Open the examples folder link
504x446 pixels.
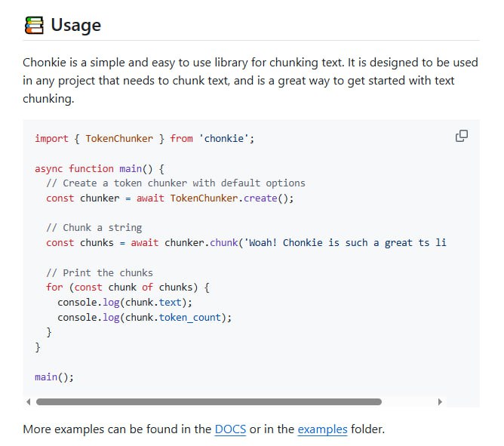[322, 429]
